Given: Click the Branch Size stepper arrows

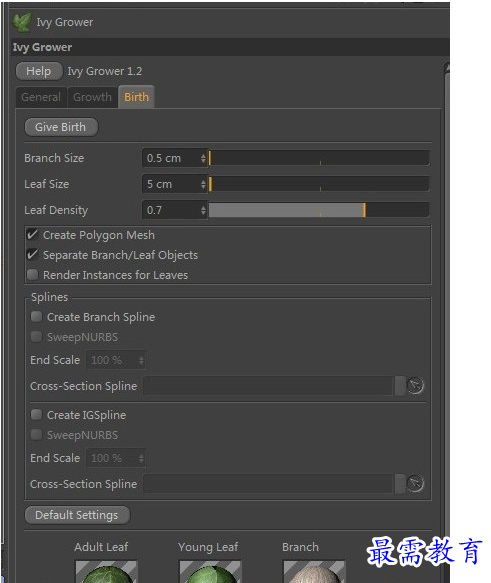Looking at the screenshot, I should (x=203, y=158).
